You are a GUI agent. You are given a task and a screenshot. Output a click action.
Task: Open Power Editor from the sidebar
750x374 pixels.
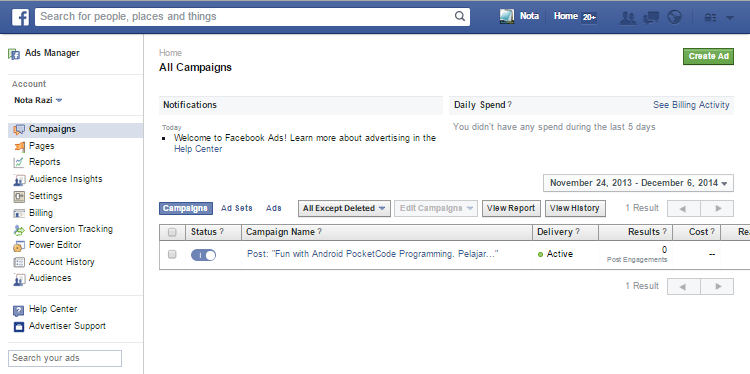(x=55, y=245)
